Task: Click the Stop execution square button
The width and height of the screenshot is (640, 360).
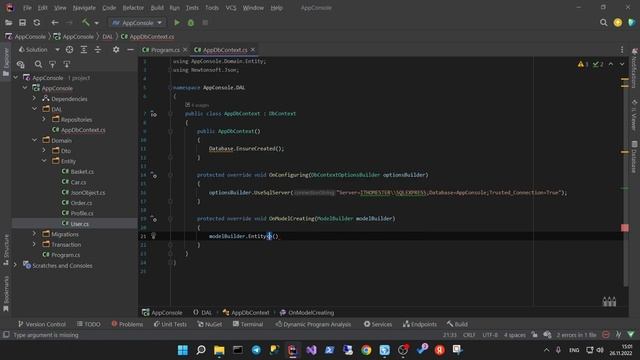Action: coord(205,23)
